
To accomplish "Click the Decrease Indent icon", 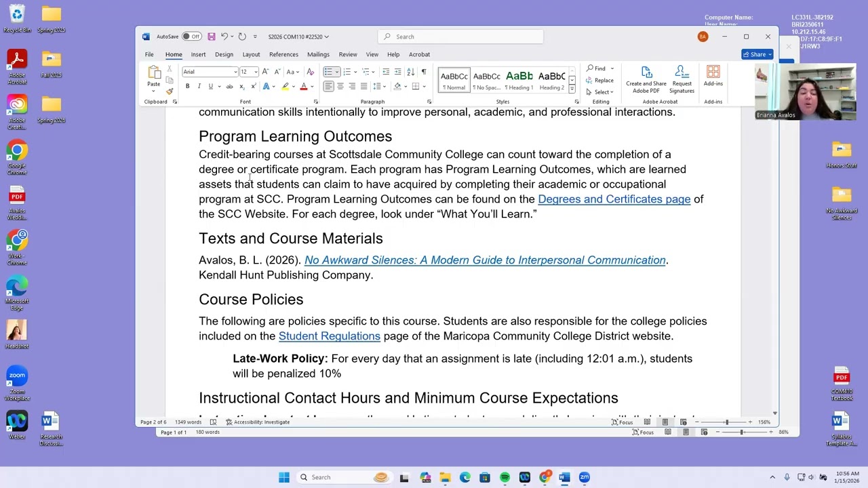I will (x=386, y=72).
